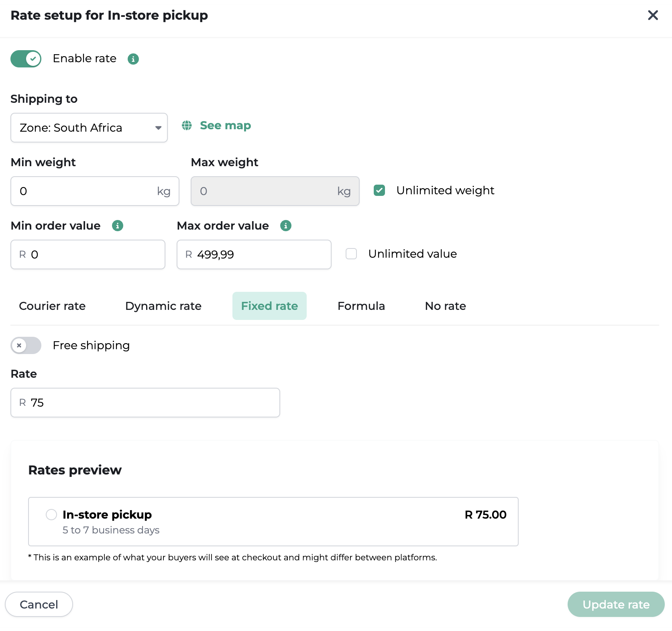Viewport: 672px width, 631px height.
Task: Click the Enable rate label
Action: 85,59
